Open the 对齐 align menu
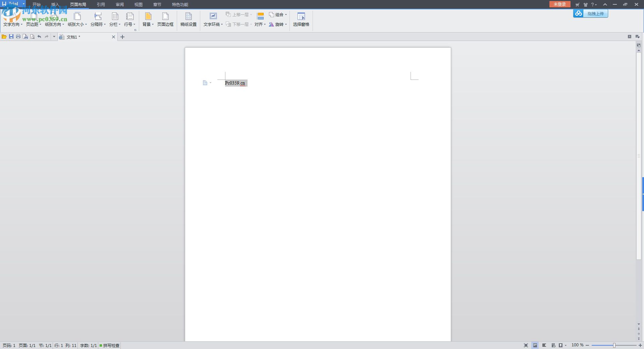The height and width of the screenshot is (349, 644). (260, 19)
